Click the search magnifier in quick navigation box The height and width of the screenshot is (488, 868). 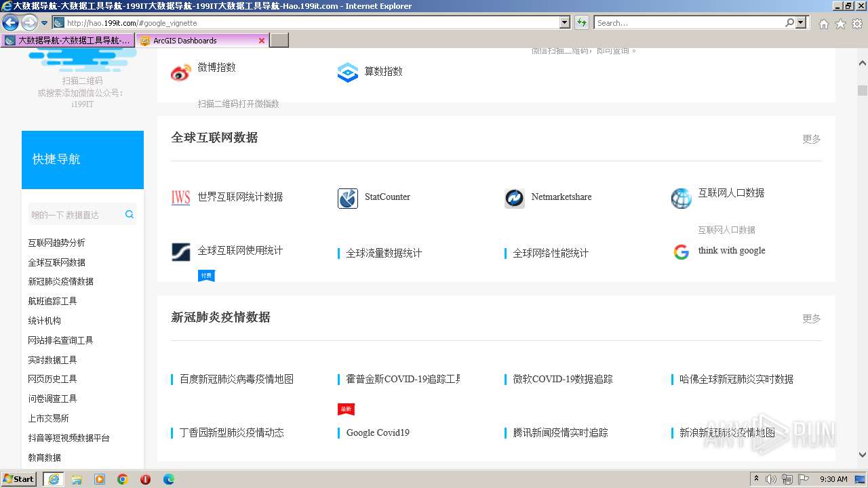pyautogui.click(x=130, y=214)
